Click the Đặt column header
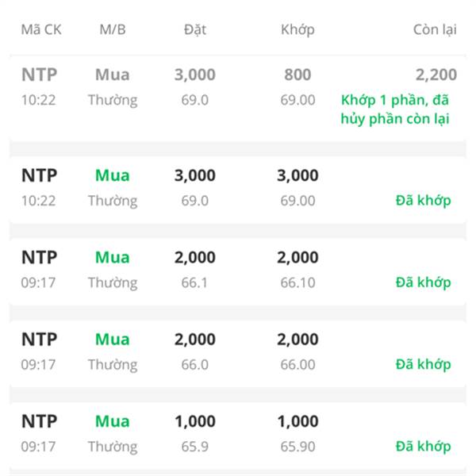476x476 pixels. click(x=194, y=29)
